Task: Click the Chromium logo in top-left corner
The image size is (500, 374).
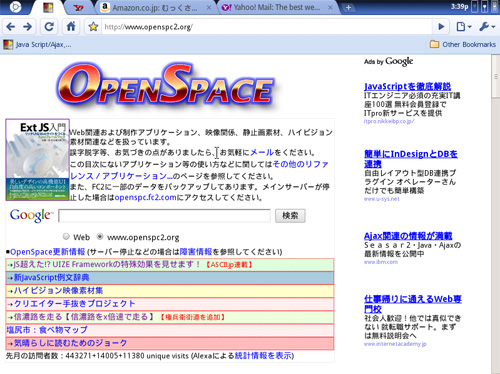Action: point(15,7)
